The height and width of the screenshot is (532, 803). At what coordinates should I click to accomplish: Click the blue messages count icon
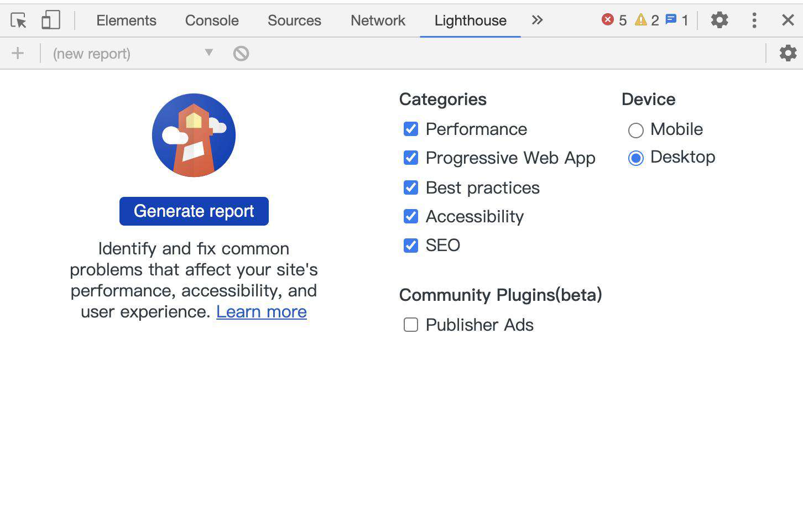coord(671,20)
